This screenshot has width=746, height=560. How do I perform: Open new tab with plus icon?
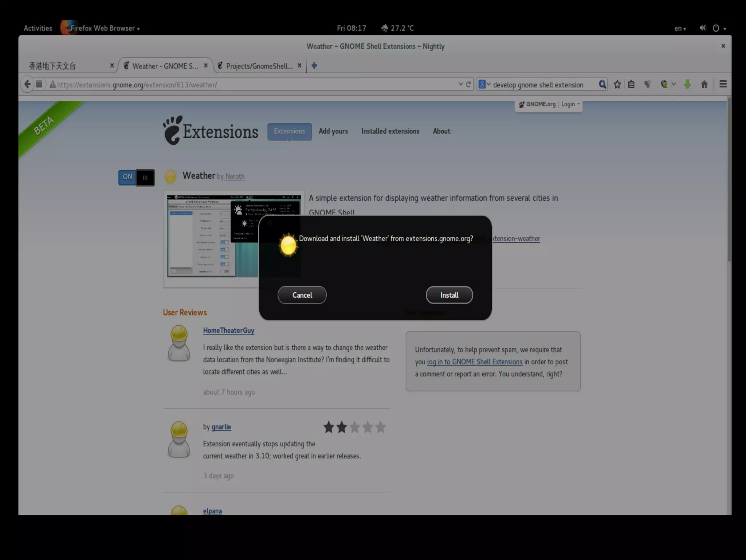(x=314, y=66)
